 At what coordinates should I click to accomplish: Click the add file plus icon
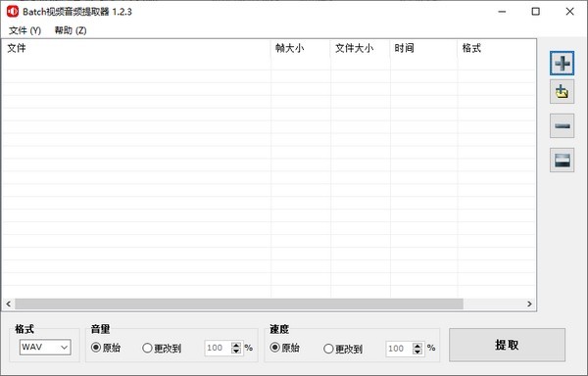point(562,64)
